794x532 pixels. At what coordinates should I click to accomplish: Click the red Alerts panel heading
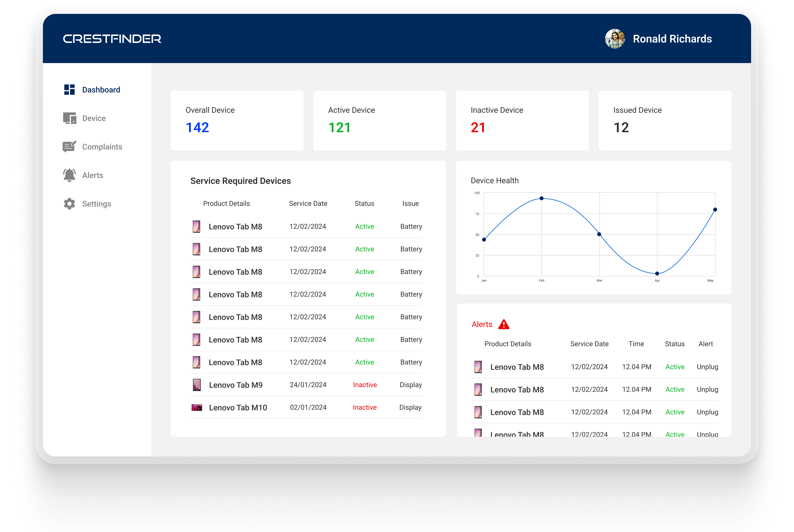click(x=482, y=324)
